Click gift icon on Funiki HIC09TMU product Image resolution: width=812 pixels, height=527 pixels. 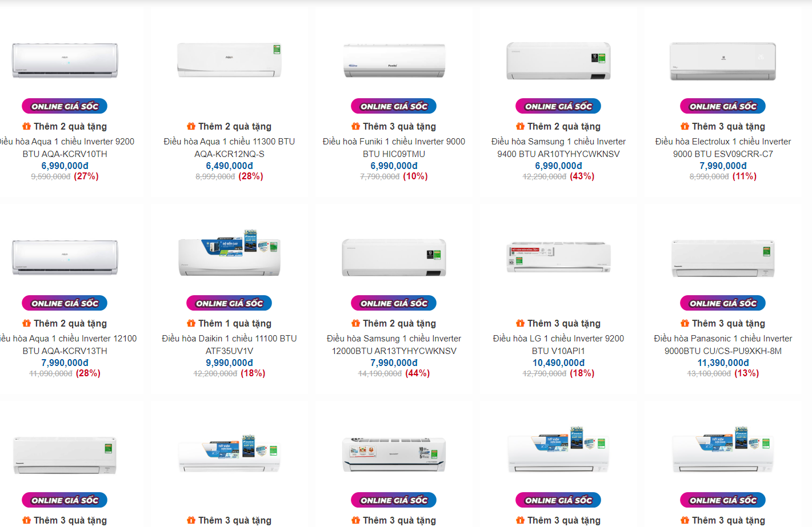[x=355, y=126]
